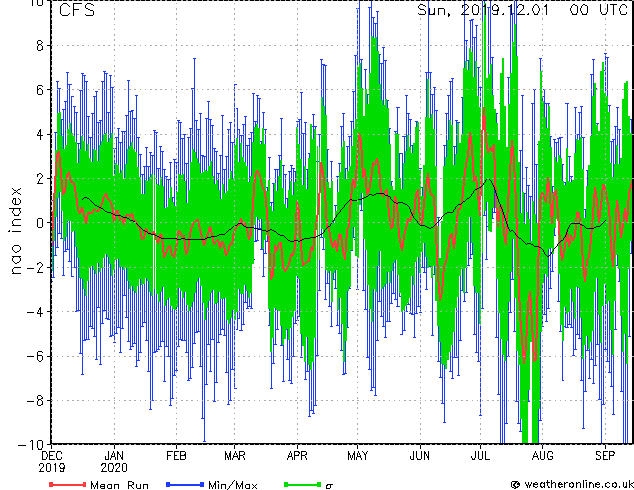Click the y-axis value -6
634x490 pixels.
[x=35, y=356]
